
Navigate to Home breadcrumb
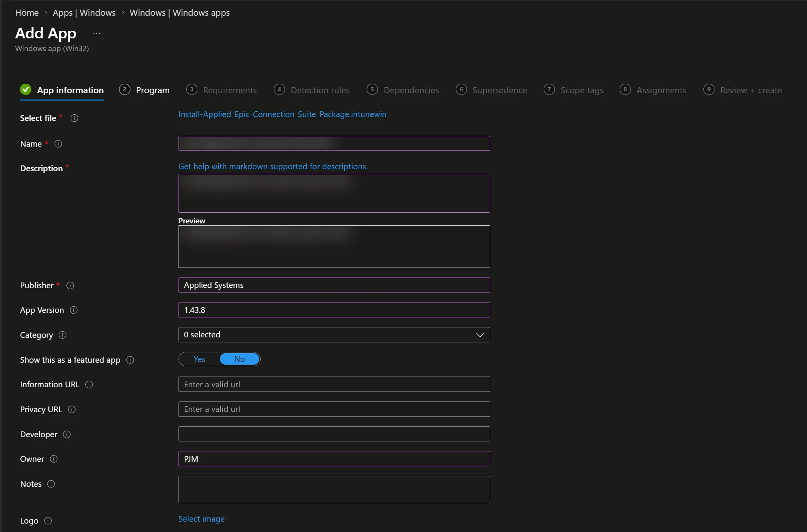point(27,13)
